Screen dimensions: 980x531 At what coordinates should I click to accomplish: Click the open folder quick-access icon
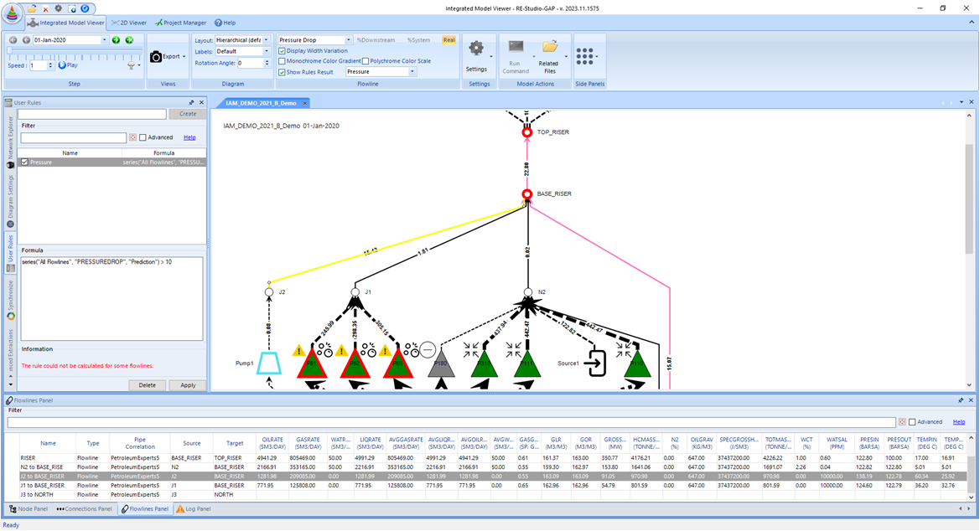point(32,8)
